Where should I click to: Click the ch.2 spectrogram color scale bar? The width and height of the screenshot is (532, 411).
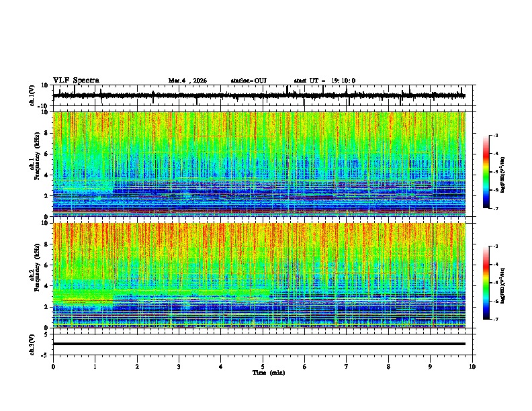coord(486,283)
